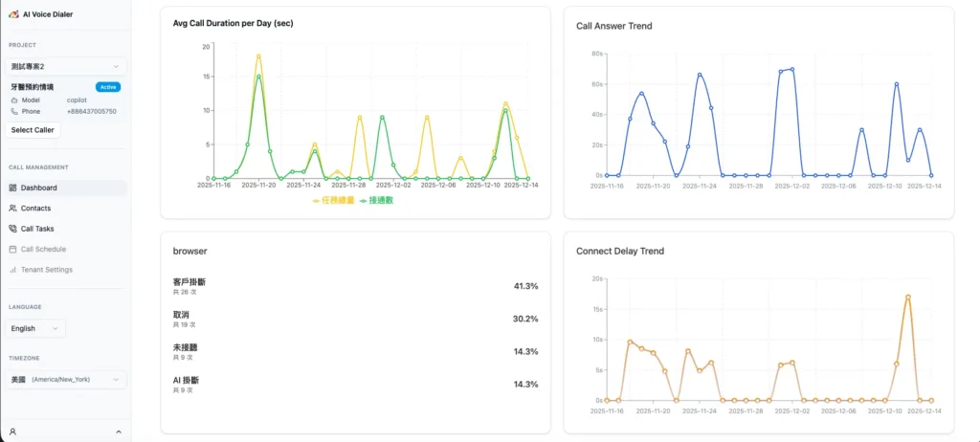The width and height of the screenshot is (980, 442).
Task: Click the user profile icon at sidebar bottom
Action: 13,431
